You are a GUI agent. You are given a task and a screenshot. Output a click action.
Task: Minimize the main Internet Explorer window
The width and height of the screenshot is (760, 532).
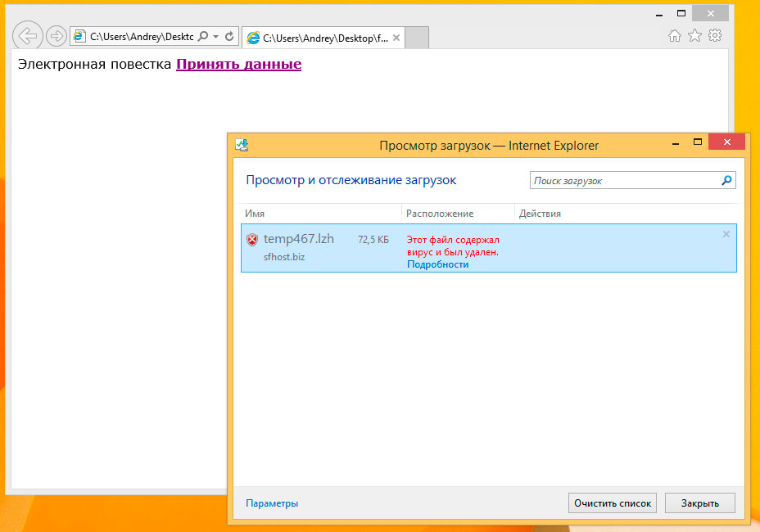click(x=659, y=15)
